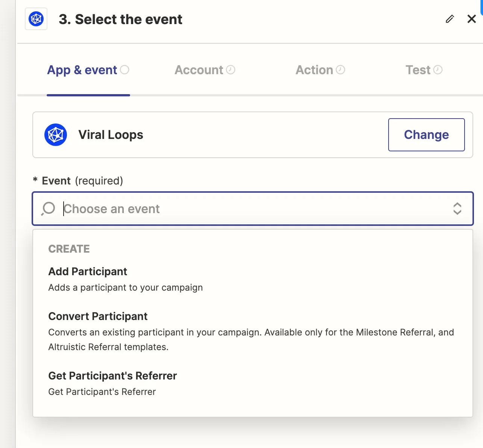Click the 'Viral Loops' app name text
Screen dimensions: 483x448
(x=111, y=135)
